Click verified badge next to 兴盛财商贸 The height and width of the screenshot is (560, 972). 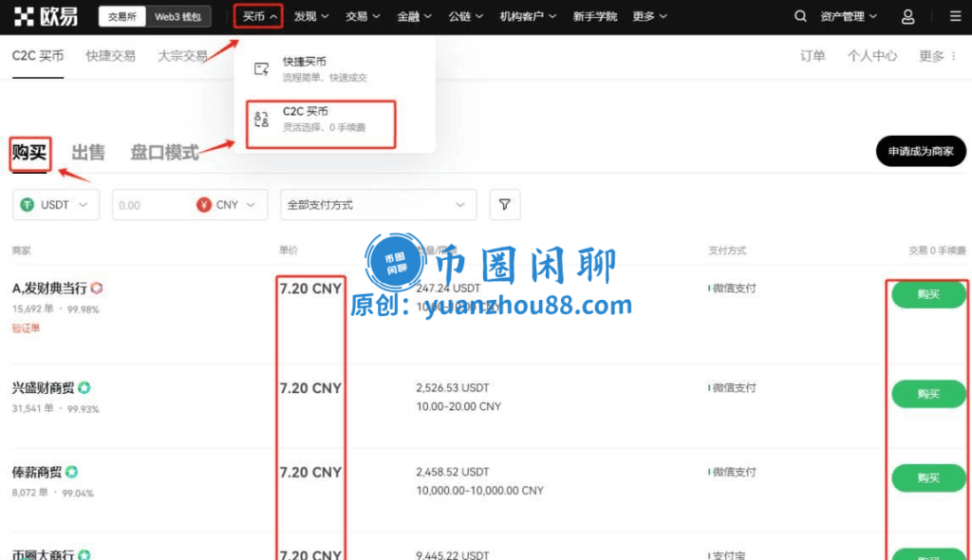[x=84, y=387]
